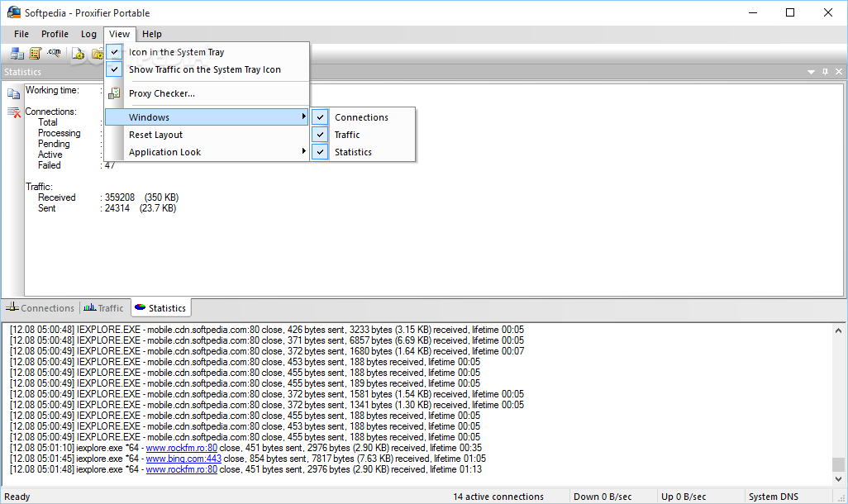Click 'Up 0 B/sec' status entry
The image size is (848, 504).
[684, 497]
